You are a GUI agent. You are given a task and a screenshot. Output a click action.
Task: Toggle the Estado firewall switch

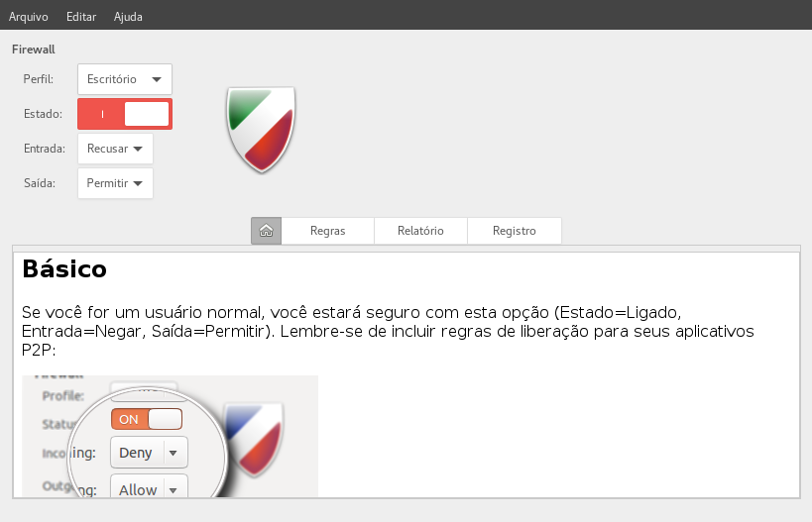[x=125, y=114]
